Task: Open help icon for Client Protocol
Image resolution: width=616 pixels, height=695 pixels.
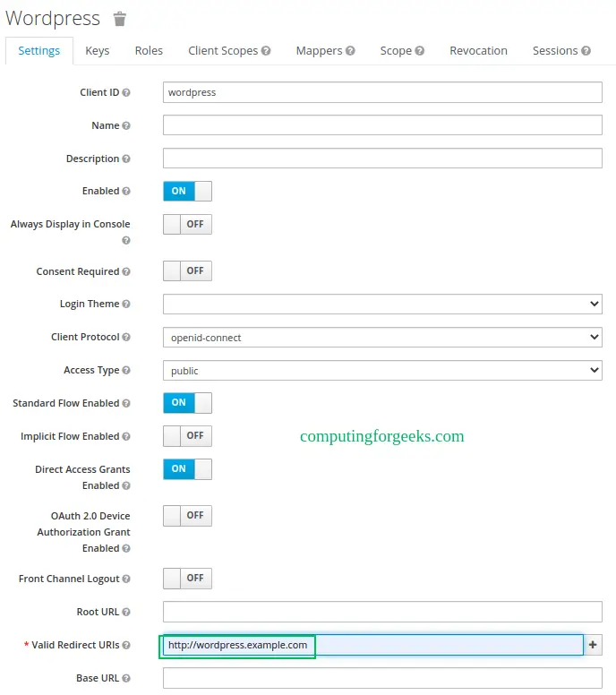Action: pyautogui.click(x=126, y=338)
